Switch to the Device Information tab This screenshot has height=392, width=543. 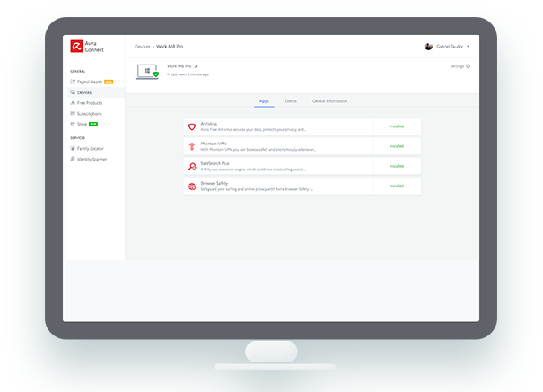pyautogui.click(x=329, y=101)
